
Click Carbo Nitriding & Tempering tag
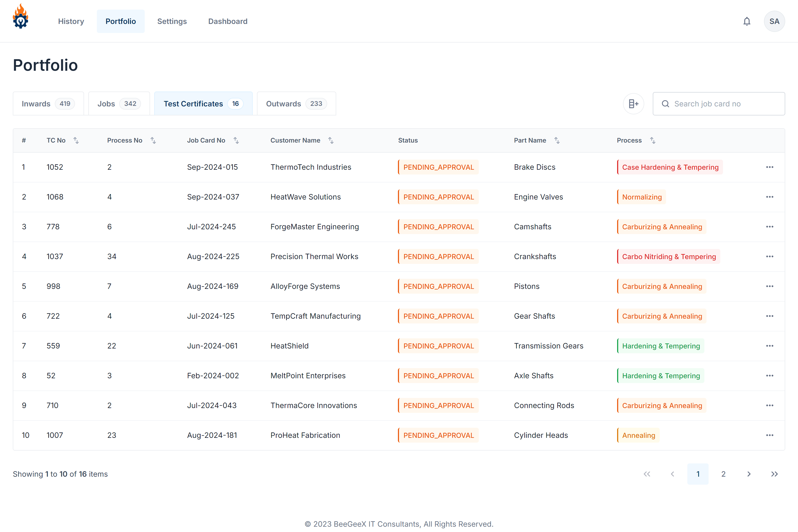point(668,256)
